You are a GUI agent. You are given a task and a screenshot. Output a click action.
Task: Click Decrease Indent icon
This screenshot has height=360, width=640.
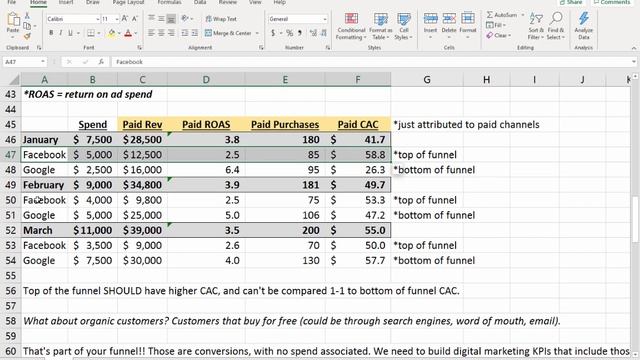pos(185,33)
